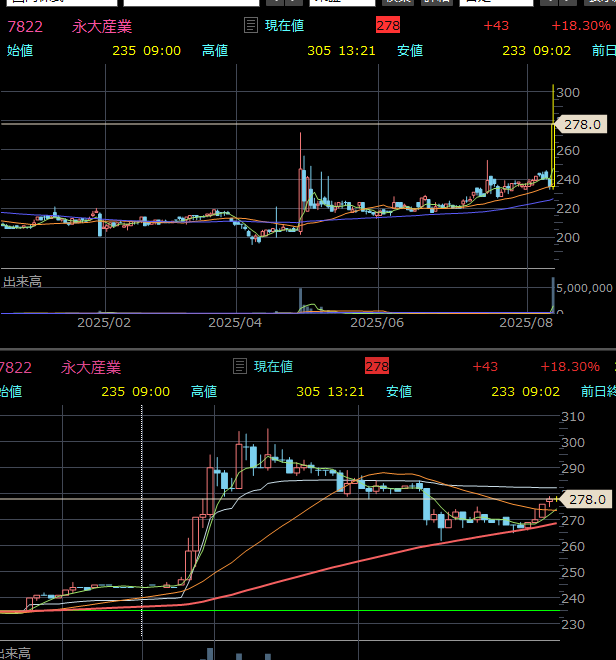Click the +43 change value in the lower header
Viewport: 616px width, 660px height.
click(485, 367)
